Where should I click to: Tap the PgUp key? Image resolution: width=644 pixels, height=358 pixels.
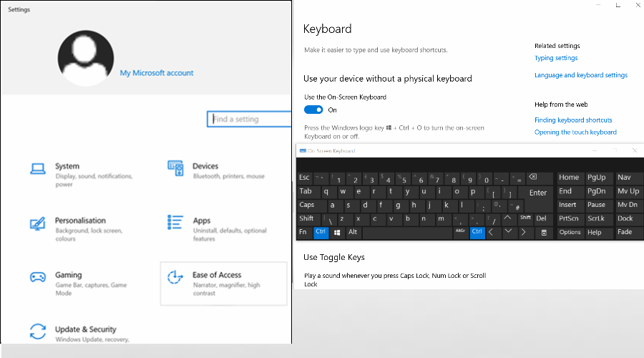pyautogui.click(x=599, y=178)
